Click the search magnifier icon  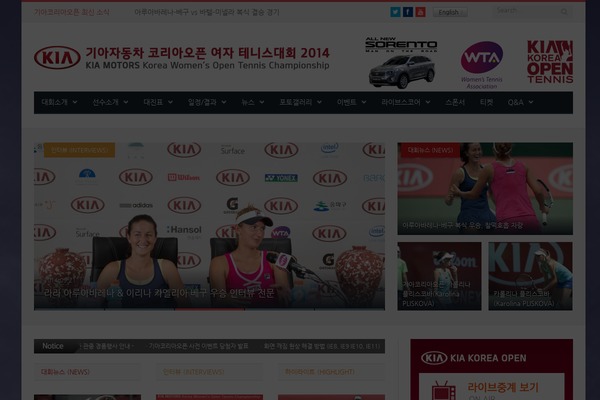coord(564,12)
